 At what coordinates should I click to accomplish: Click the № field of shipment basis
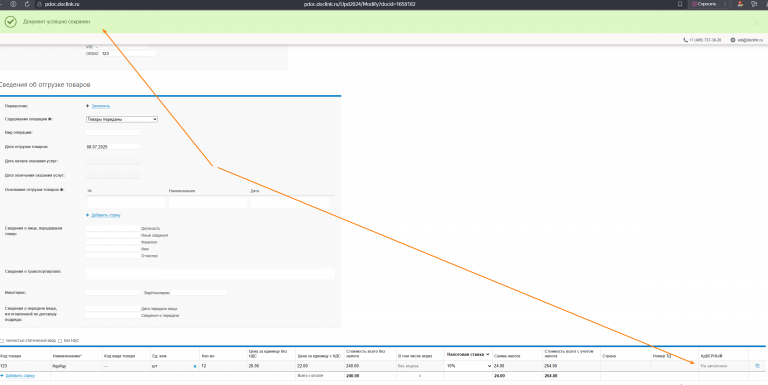[126, 202]
